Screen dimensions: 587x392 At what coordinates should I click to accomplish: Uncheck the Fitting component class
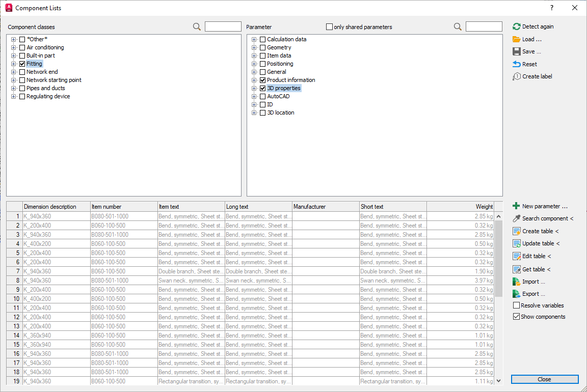[22, 64]
